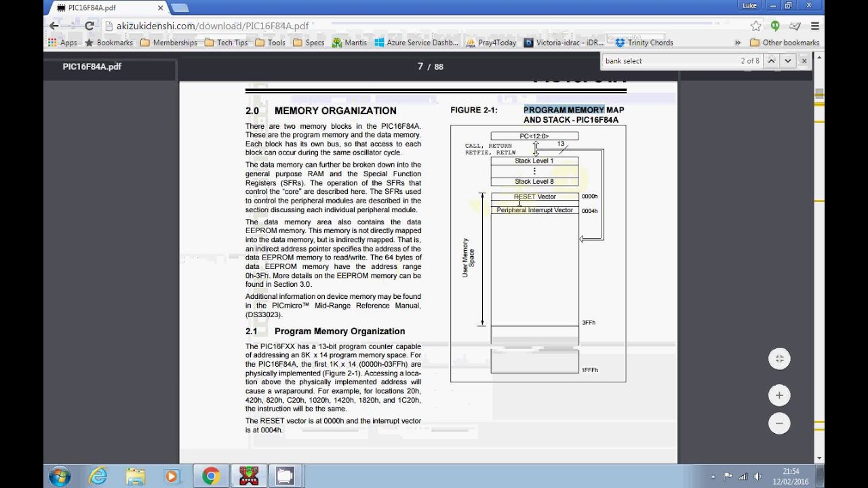Image resolution: width=868 pixels, height=488 pixels.
Task: Expand the hidden bookmarks overflow chevron
Action: [x=738, y=42]
